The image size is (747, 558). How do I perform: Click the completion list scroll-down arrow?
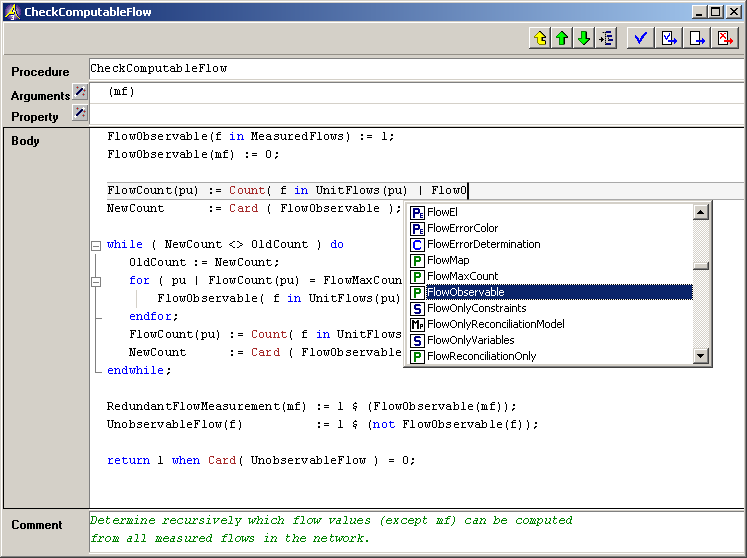click(x=701, y=355)
